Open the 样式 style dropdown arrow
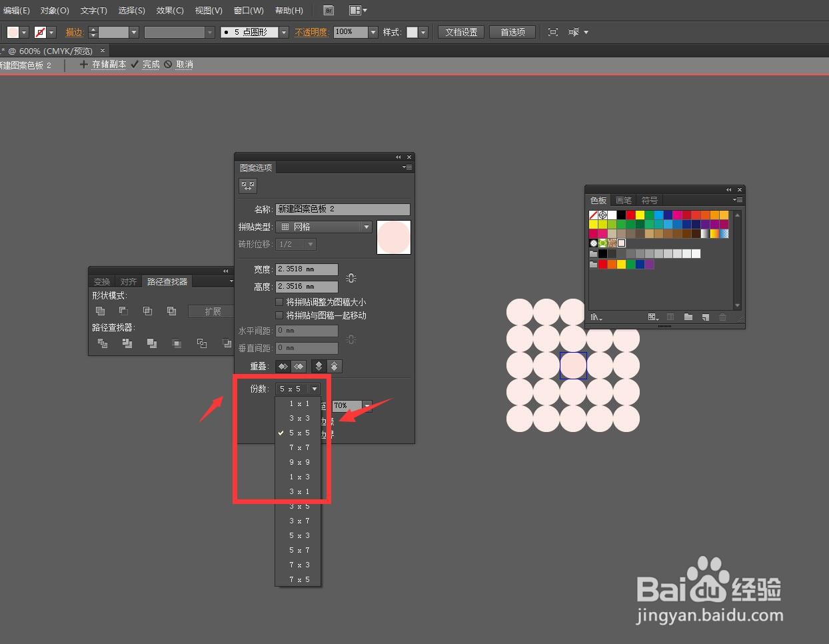This screenshot has width=829, height=644. click(423, 32)
